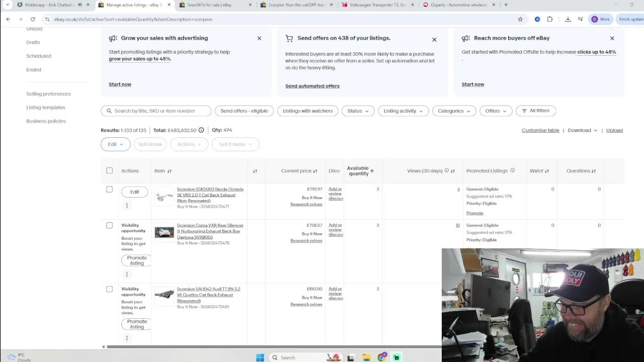The width and height of the screenshot is (644, 362).
Task: Open Listing templates in sidebar
Action: [46, 107]
